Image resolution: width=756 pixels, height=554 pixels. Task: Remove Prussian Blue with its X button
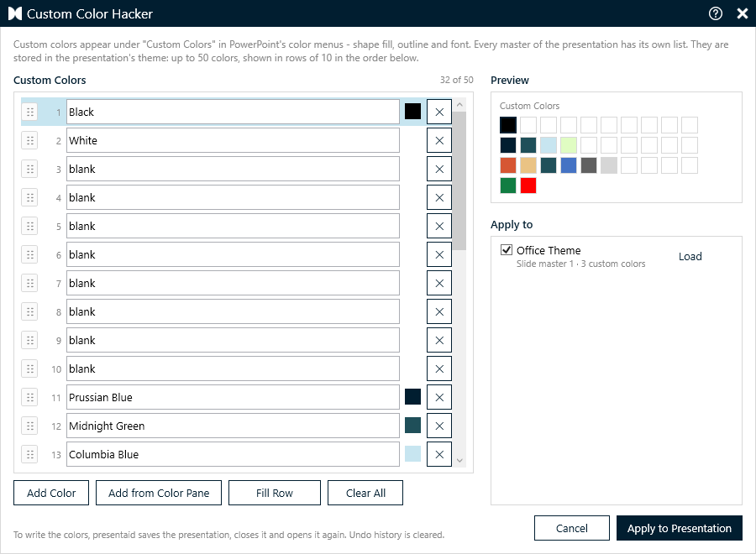point(439,397)
